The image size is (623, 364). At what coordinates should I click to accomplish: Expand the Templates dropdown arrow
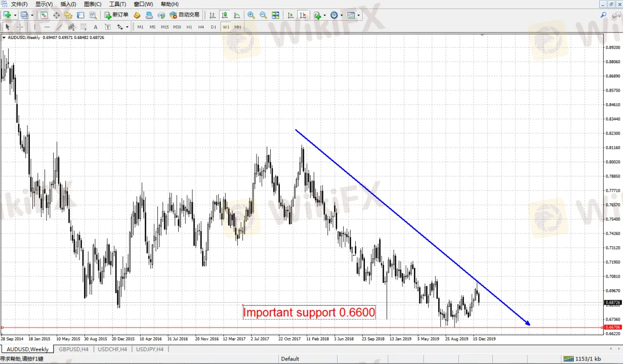click(359, 15)
